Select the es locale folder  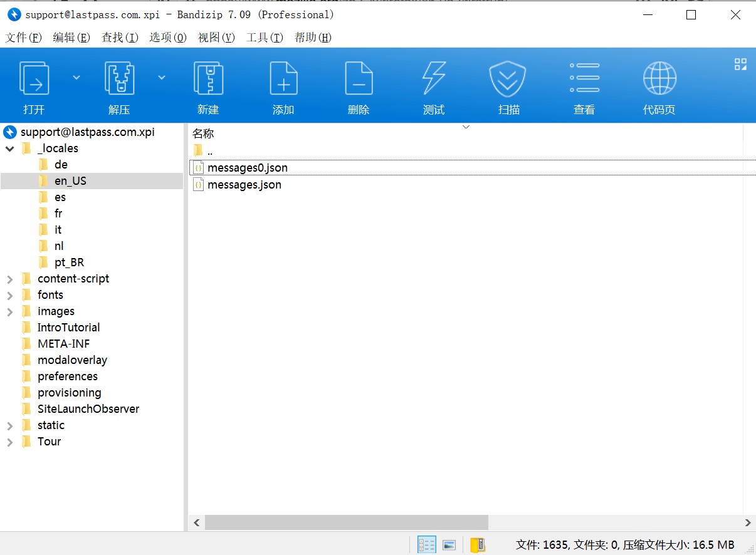(x=60, y=197)
